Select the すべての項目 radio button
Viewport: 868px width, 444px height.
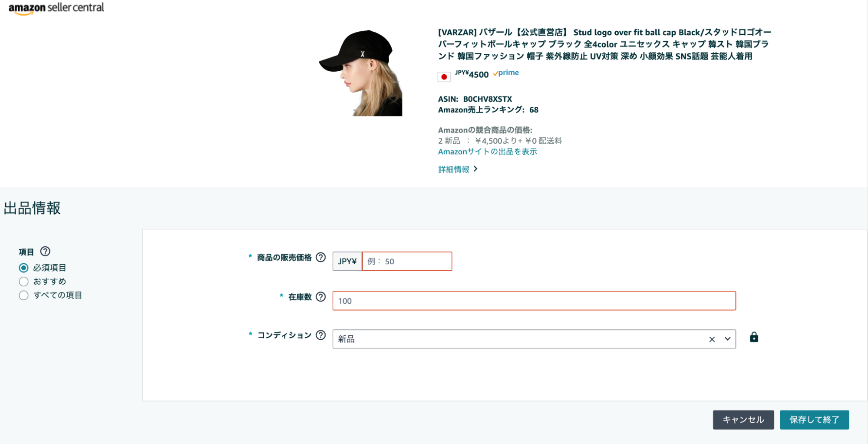[x=24, y=295]
